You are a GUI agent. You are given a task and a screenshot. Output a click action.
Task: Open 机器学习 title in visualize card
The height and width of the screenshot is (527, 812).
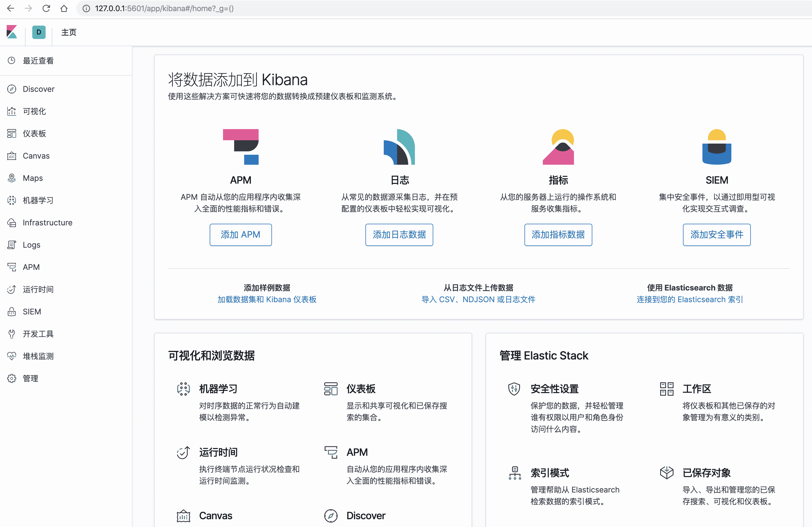[218, 389]
